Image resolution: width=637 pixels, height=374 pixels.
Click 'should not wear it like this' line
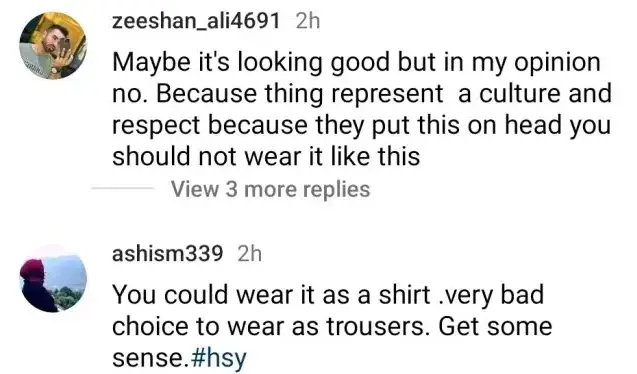coord(266,156)
